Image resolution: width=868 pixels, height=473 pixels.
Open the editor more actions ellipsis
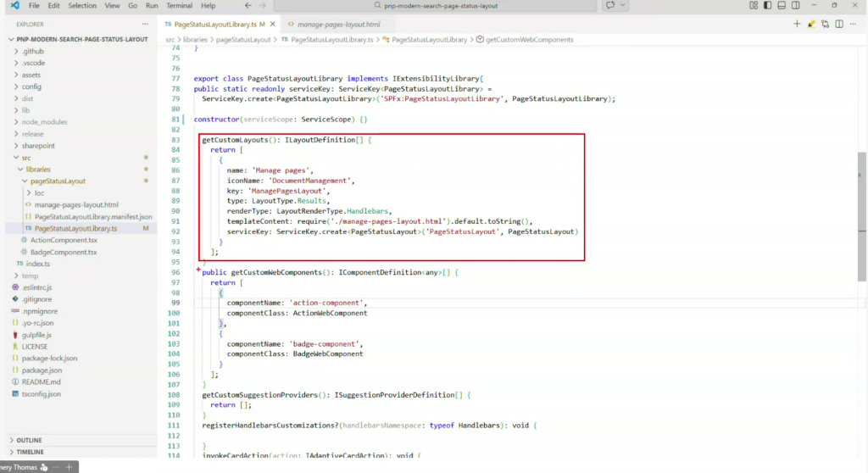click(854, 24)
